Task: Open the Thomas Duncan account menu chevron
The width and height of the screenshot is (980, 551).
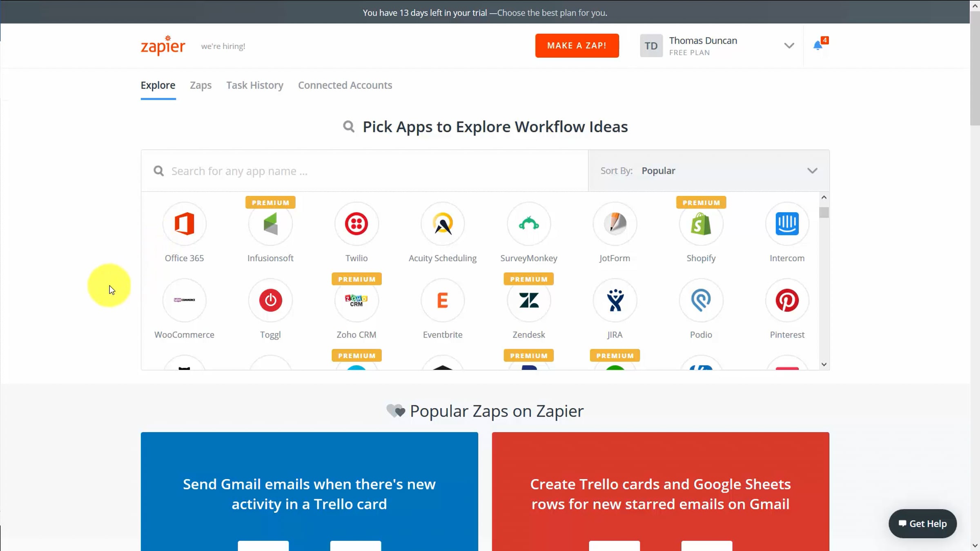Action: click(789, 46)
